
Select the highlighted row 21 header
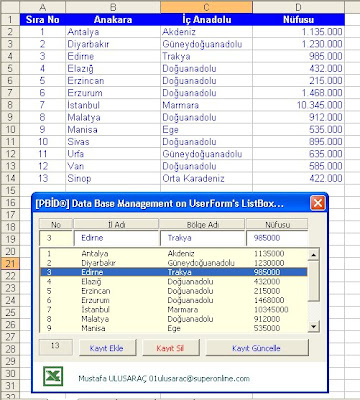click(10, 264)
